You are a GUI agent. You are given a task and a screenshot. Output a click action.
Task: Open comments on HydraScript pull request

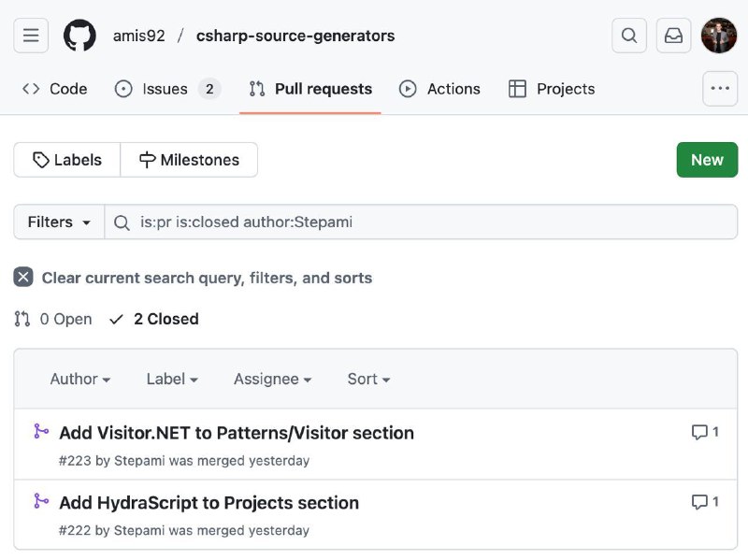click(x=706, y=502)
